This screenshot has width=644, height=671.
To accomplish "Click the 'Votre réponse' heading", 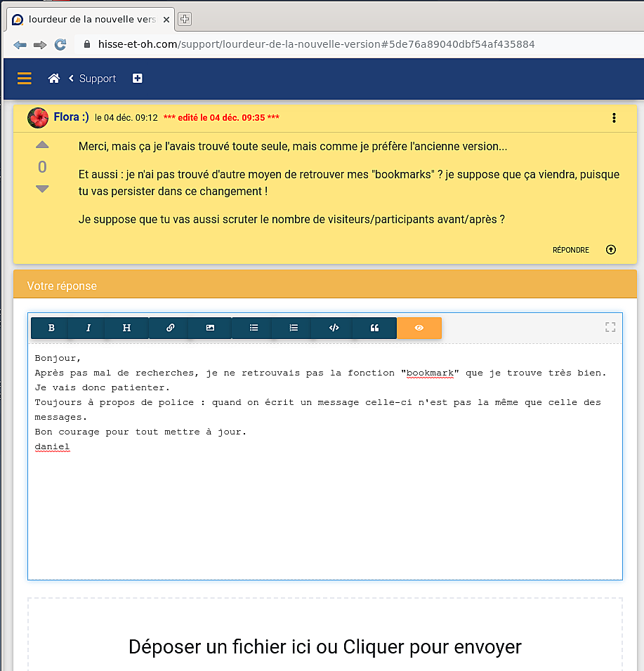I will tap(62, 286).
